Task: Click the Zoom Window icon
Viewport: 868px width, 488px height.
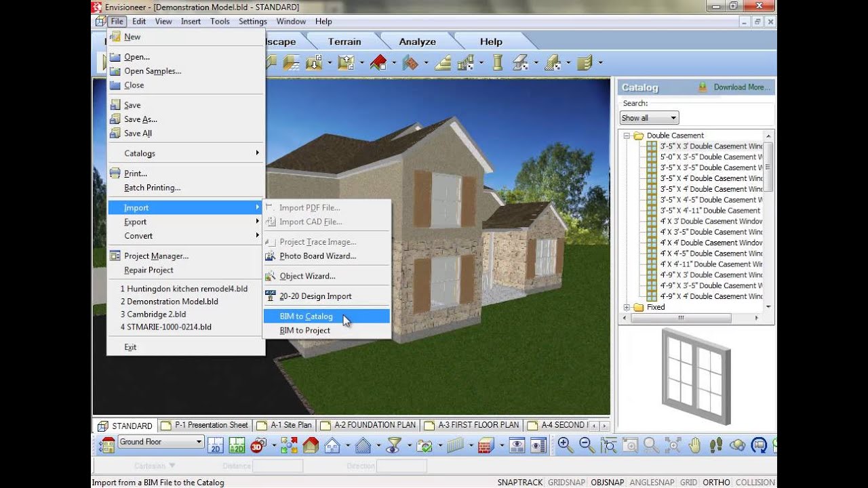Action: pyautogui.click(x=609, y=445)
